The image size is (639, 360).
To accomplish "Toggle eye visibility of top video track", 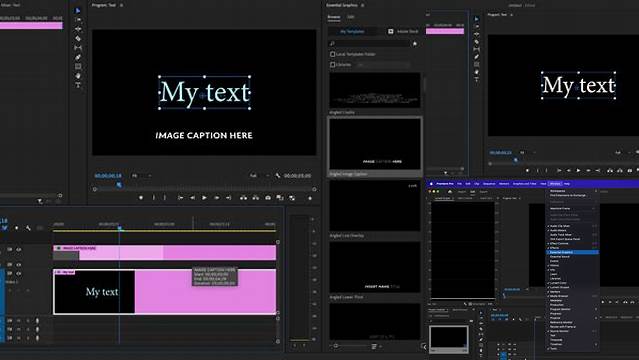I will coord(19,249).
